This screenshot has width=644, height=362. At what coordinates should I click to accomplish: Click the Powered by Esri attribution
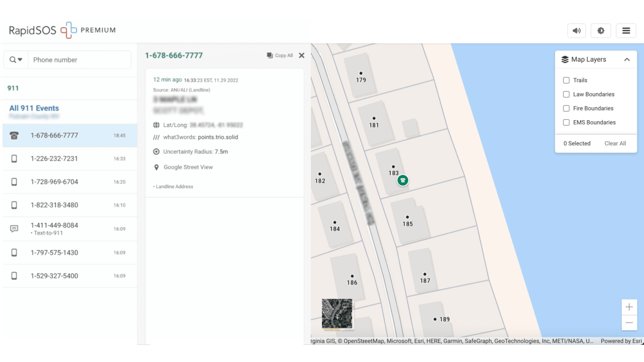(621, 341)
